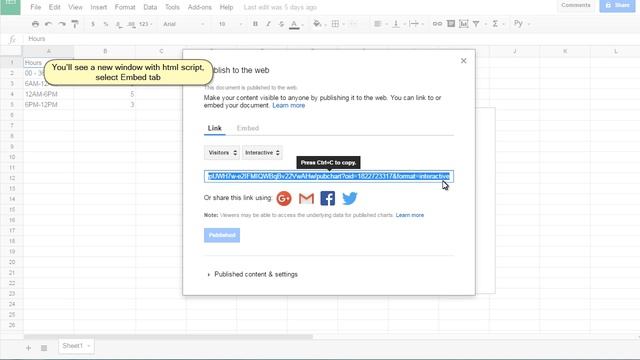Open the View menu
The image size is (640, 360).
(x=75, y=7)
